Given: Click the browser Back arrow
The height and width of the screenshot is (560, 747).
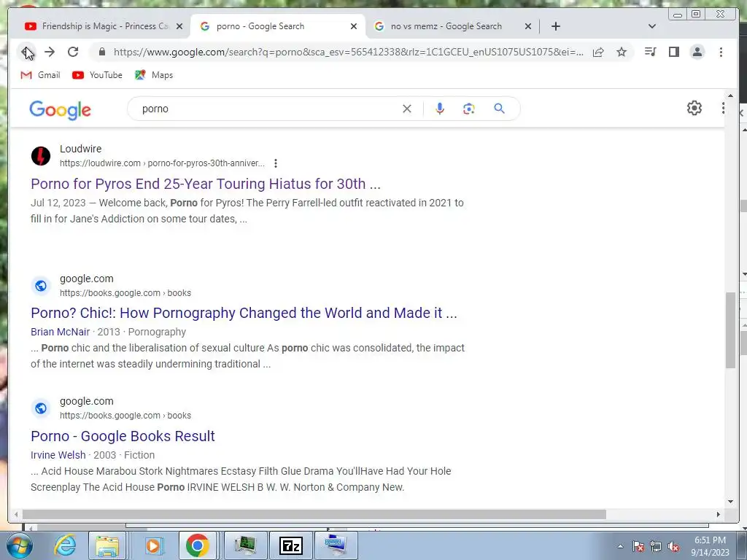Looking at the screenshot, I should click(27, 52).
